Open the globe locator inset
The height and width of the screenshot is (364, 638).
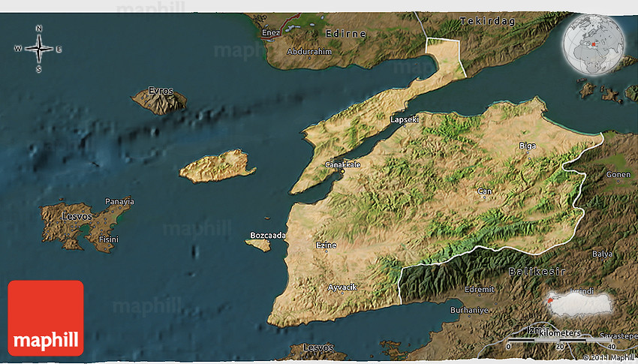coord(595,44)
